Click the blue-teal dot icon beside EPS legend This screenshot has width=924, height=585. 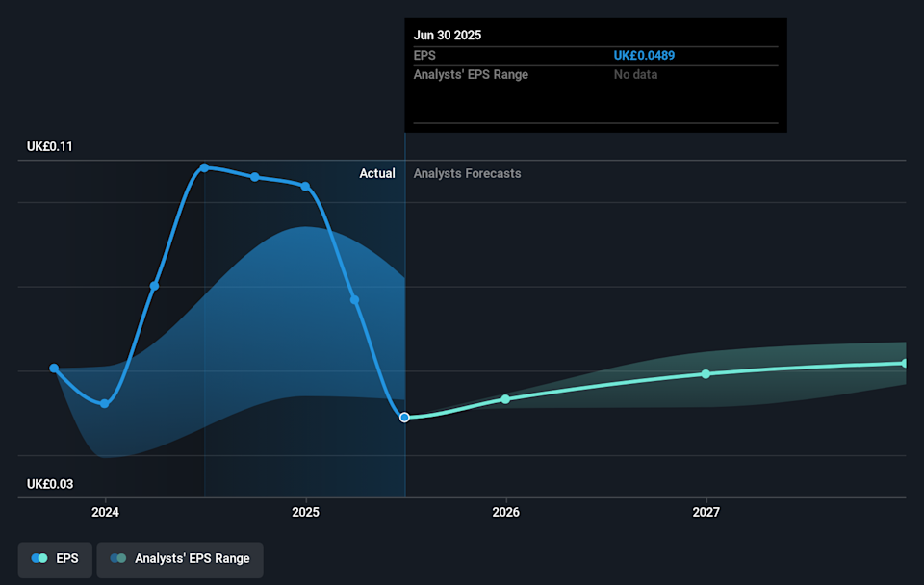38,558
